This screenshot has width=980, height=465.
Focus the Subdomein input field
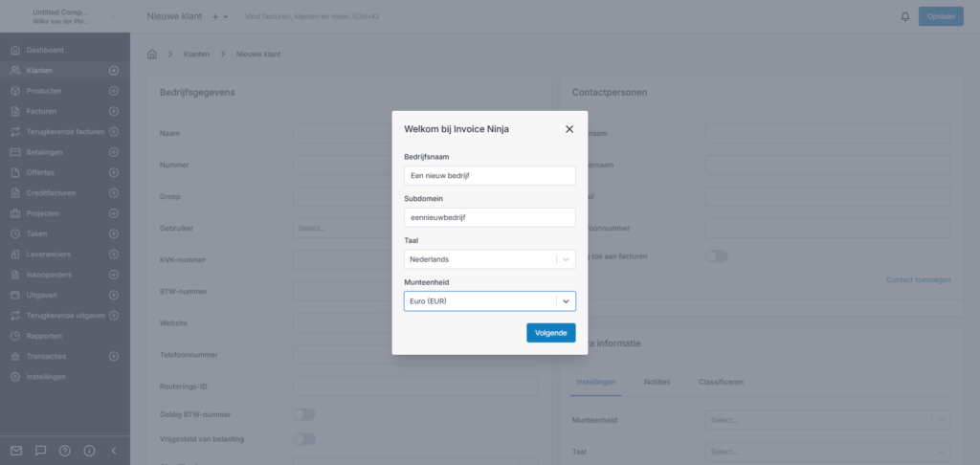(x=489, y=217)
